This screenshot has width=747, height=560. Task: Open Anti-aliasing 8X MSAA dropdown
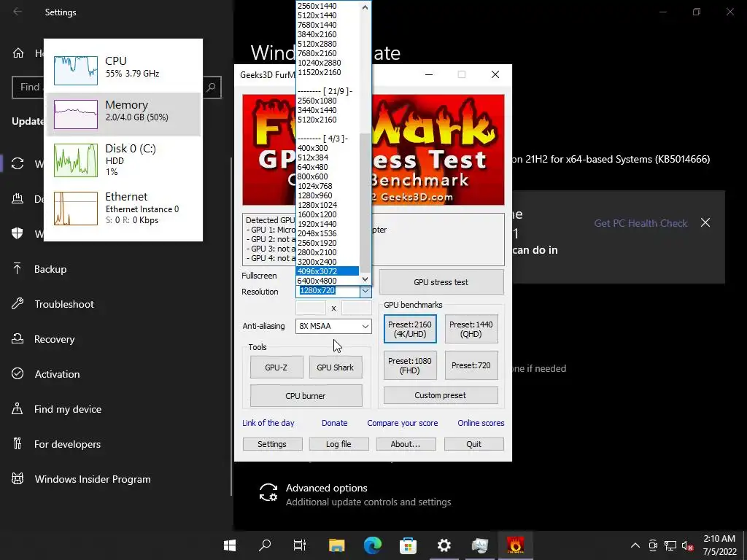click(x=333, y=326)
